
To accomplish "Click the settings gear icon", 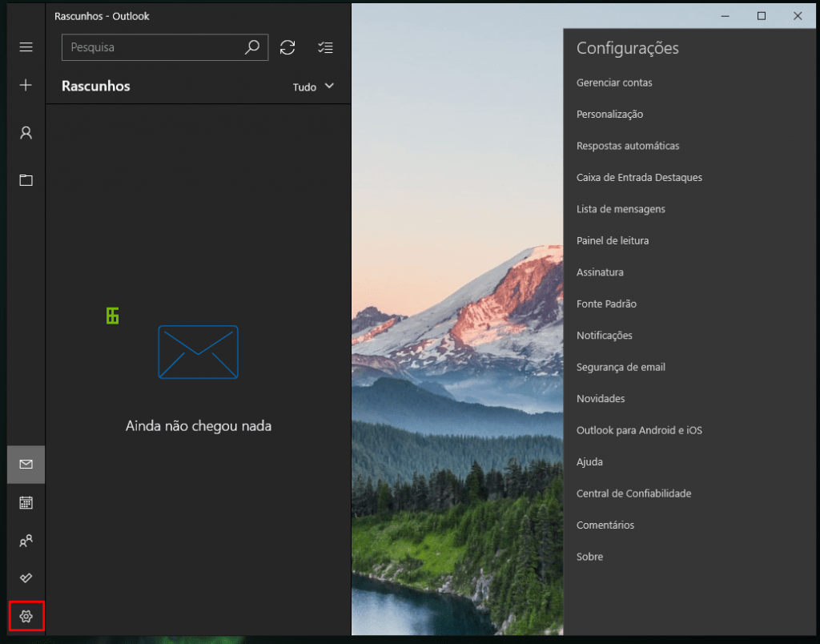I will point(26,616).
